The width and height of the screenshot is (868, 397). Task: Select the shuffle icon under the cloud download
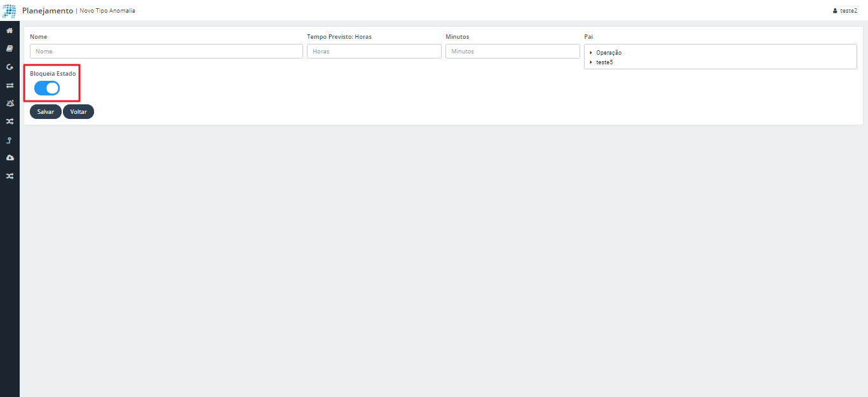coord(10,176)
